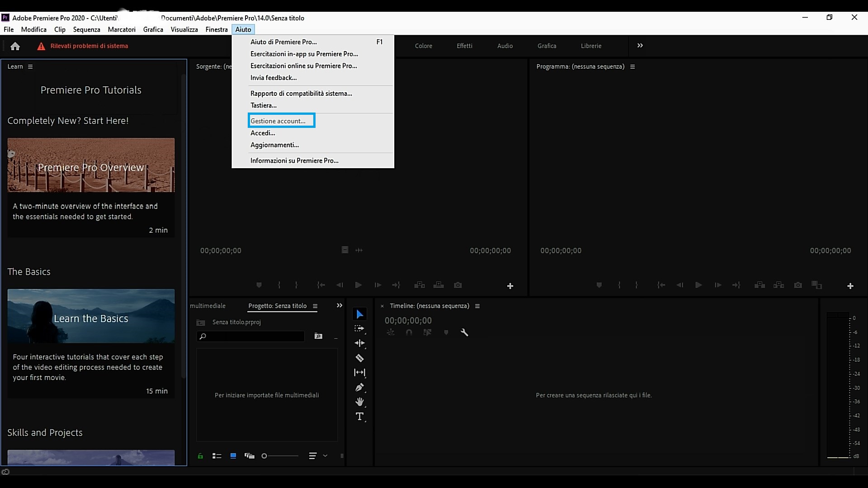The height and width of the screenshot is (488, 868).
Task: Open the Finestra menu
Action: [x=217, y=29]
